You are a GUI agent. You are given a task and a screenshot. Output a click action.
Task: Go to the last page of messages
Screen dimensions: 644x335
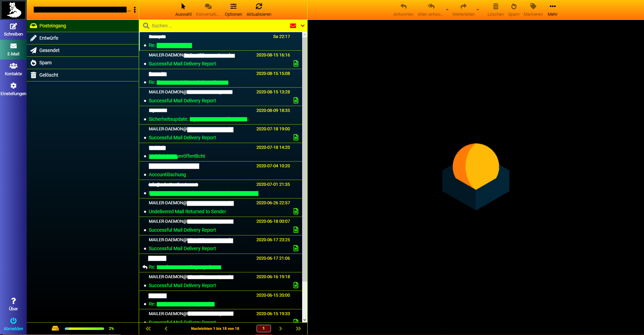point(298,328)
